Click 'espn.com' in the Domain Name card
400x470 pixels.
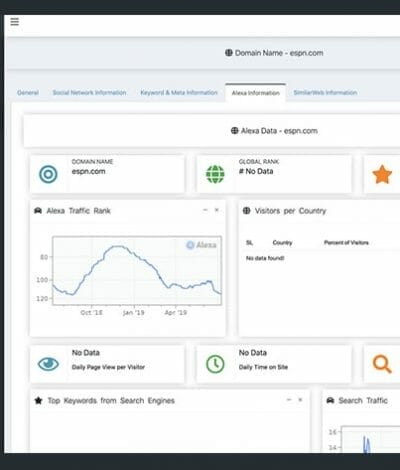[88, 171]
